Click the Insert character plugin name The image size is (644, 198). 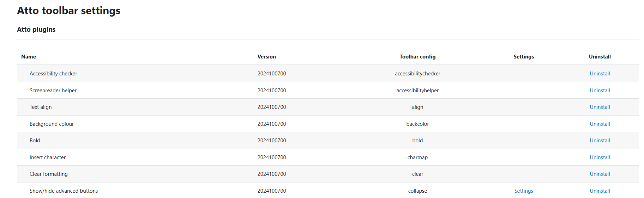coord(48,157)
